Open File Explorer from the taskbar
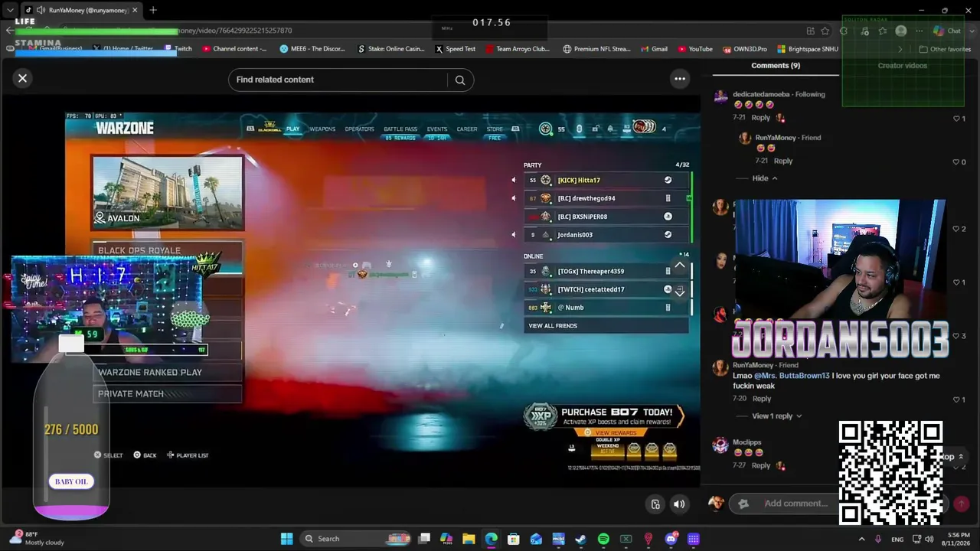The height and width of the screenshot is (551, 980). 469,539
